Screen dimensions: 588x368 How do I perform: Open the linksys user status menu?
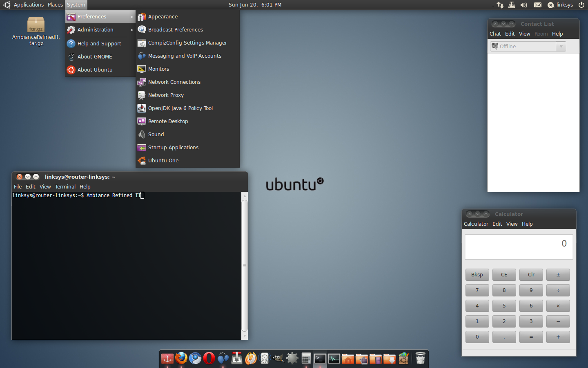560,5
